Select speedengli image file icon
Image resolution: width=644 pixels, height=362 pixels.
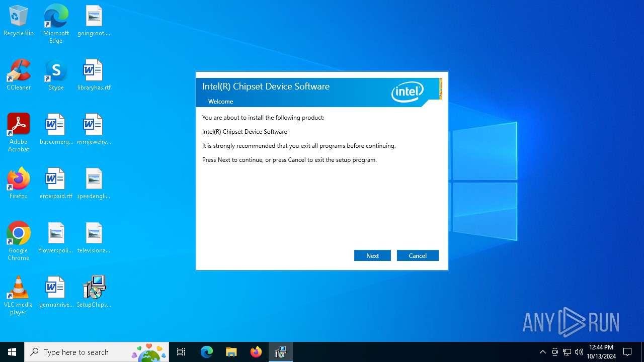(x=94, y=184)
